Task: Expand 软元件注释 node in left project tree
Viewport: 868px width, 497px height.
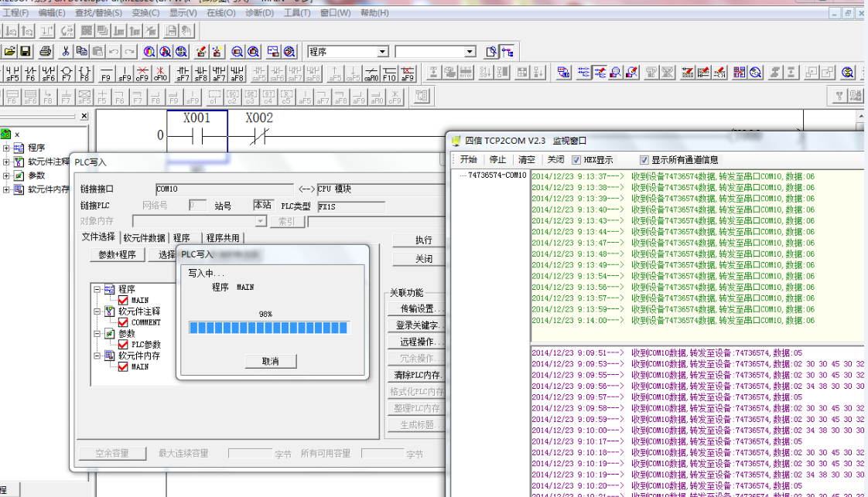Action: tap(6, 162)
